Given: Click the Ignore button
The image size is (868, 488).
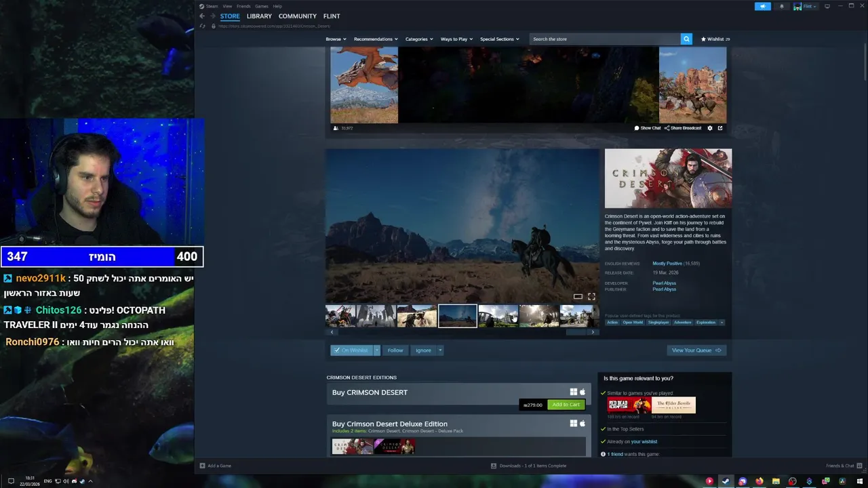Looking at the screenshot, I should (423, 350).
